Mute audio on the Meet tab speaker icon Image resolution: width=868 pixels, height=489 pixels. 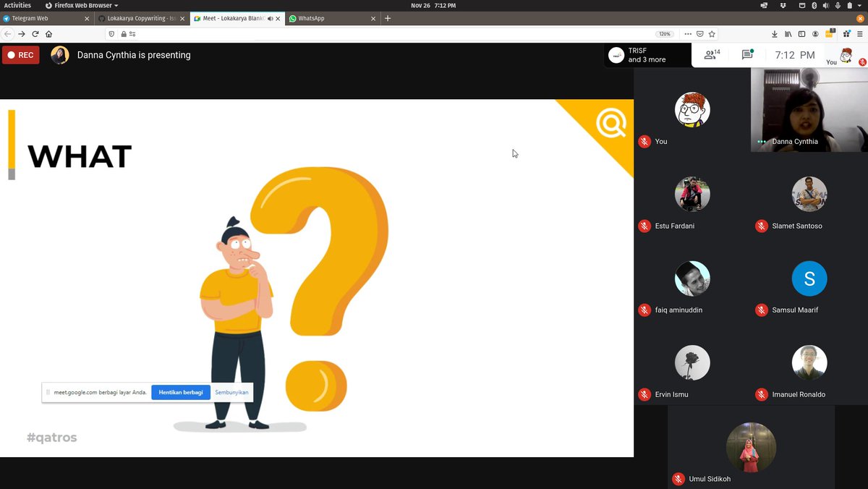pos(270,18)
